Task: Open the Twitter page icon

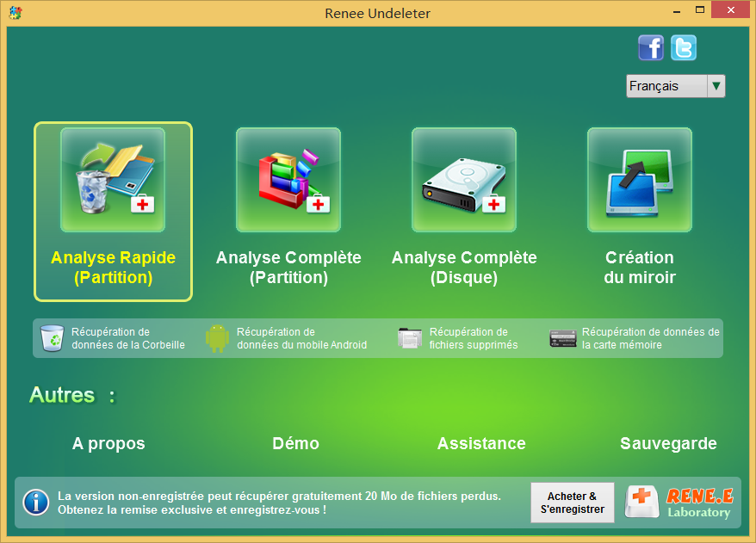Action: click(x=684, y=47)
